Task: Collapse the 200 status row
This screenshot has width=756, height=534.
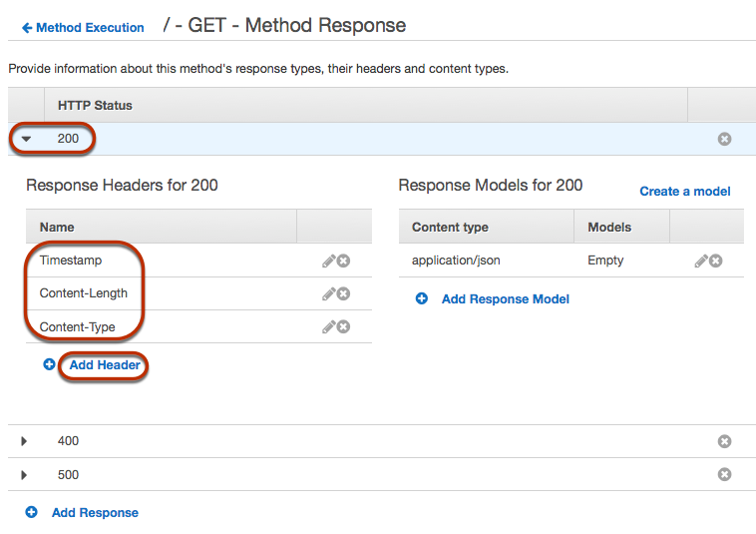Action: [27, 139]
